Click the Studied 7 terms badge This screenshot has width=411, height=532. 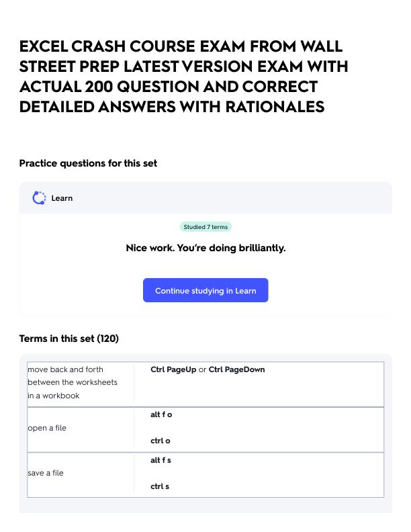click(x=205, y=227)
